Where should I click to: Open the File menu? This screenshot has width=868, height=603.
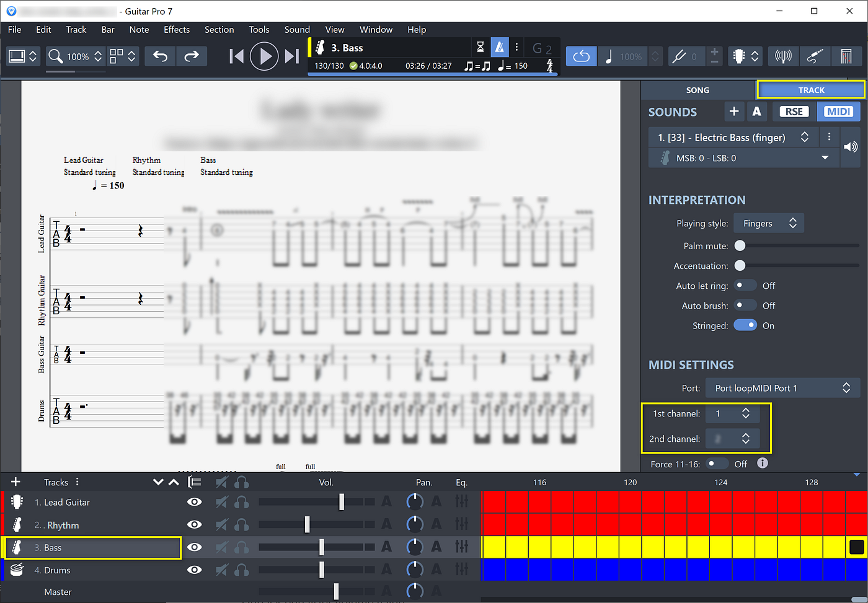coord(14,29)
